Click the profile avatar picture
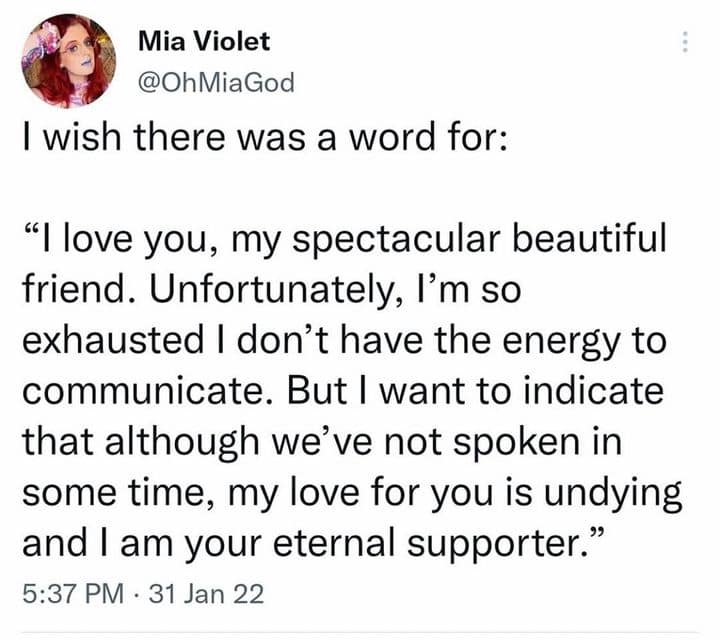The image size is (720, 641). (68, 60)
